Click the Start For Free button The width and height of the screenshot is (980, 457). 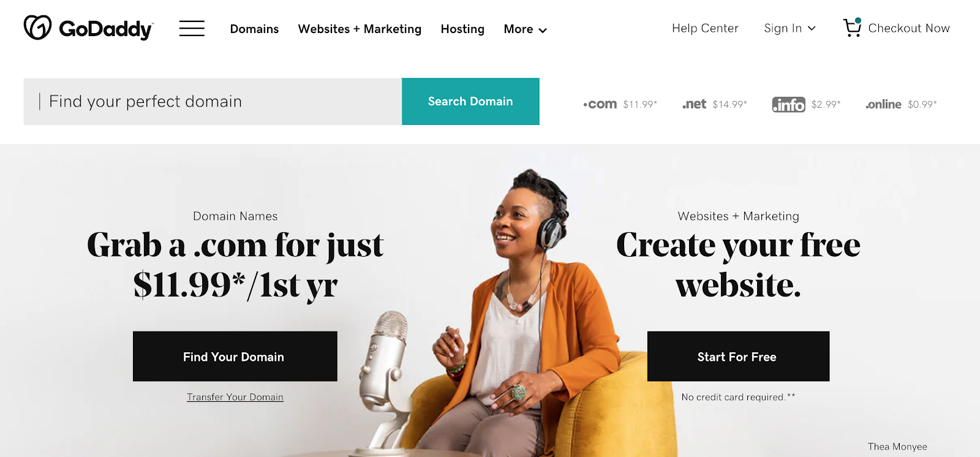click(738, 357)
